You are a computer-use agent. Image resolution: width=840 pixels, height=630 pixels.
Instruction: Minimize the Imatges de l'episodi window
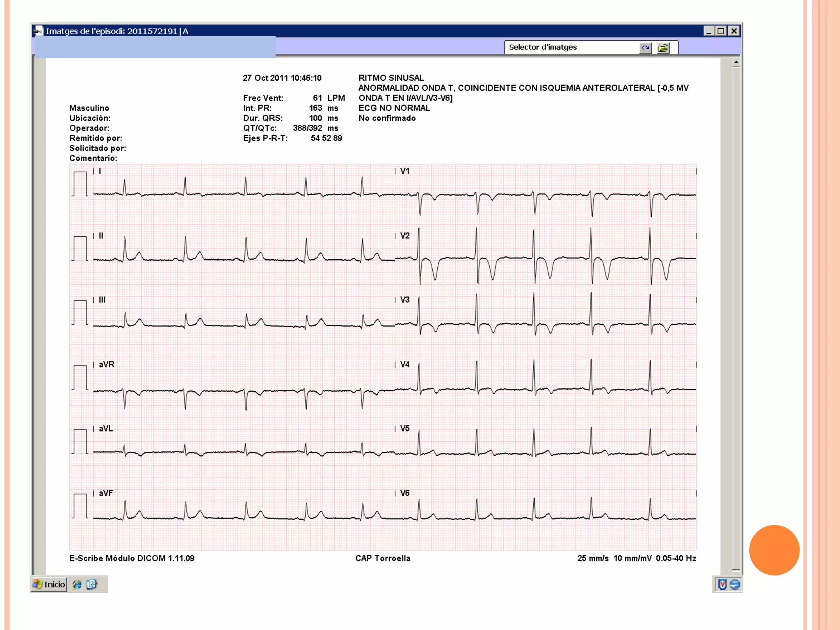[709, 31]
